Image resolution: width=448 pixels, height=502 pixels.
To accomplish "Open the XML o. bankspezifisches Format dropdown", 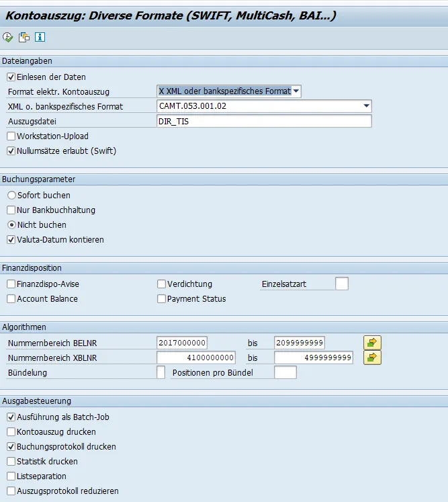I will click(x=366, y=106).
